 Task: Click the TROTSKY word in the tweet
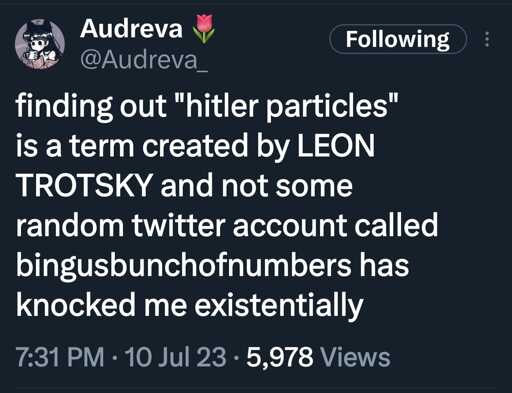pos(84,186)
